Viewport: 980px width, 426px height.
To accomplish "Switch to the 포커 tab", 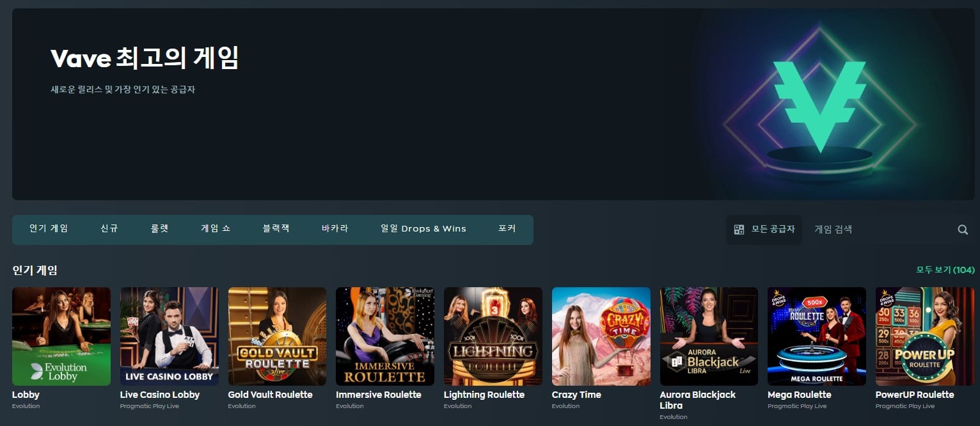I will tap(507, 229).
